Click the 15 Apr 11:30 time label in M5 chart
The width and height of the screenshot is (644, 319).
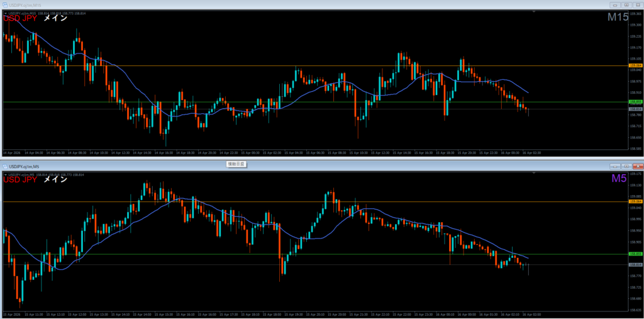[33, 314]
